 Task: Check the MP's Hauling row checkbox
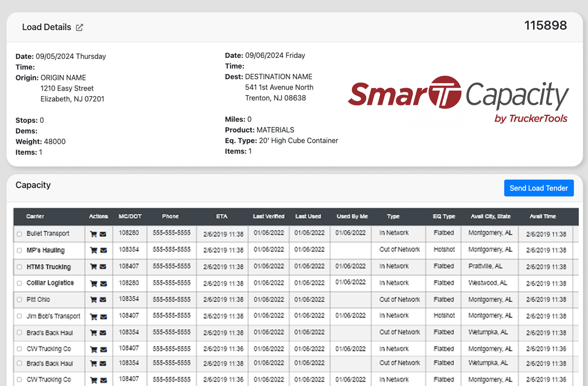19,250
